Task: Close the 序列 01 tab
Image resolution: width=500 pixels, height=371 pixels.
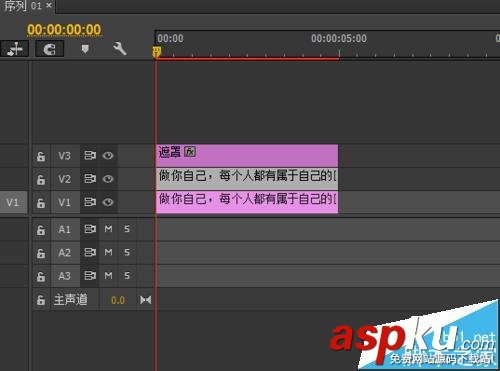Action: [x=49, y=5]
